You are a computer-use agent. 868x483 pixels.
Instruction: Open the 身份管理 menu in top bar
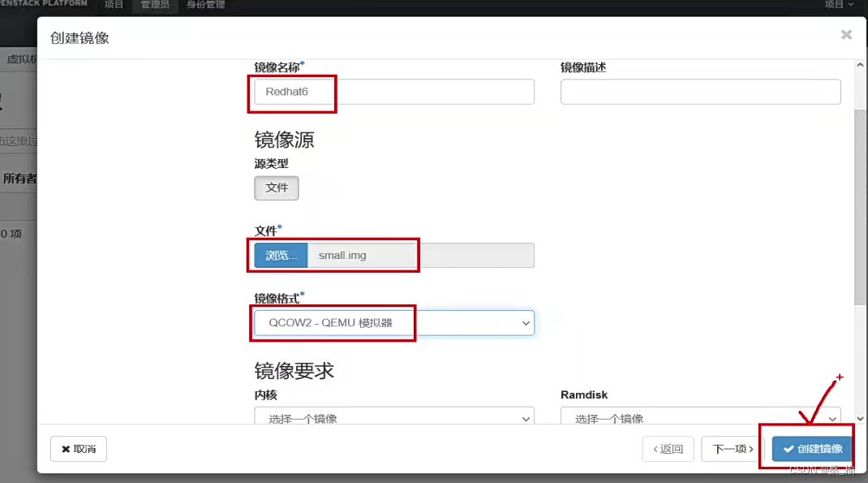point(205,5)
